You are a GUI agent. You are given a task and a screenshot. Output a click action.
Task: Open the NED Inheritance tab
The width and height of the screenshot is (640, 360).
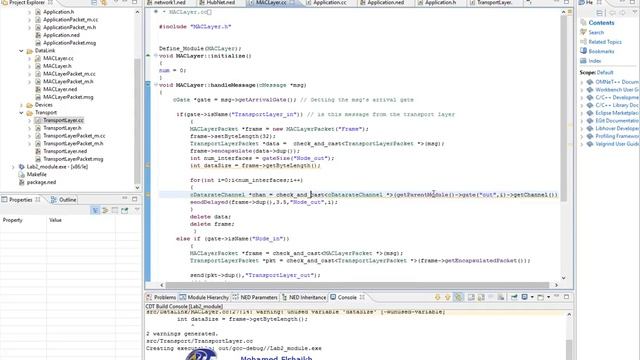click(304, 298)
